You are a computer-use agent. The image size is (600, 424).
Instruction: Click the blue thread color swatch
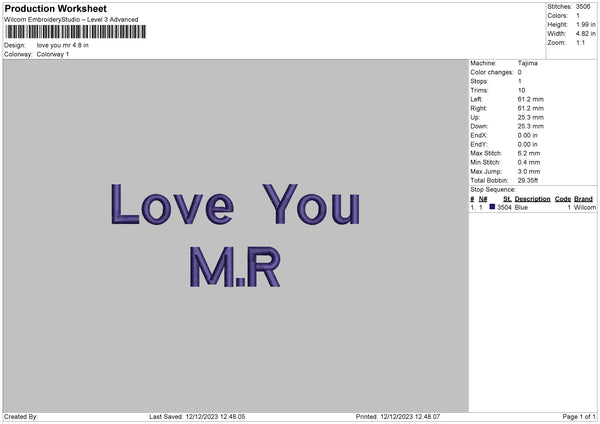pos(492,207)
